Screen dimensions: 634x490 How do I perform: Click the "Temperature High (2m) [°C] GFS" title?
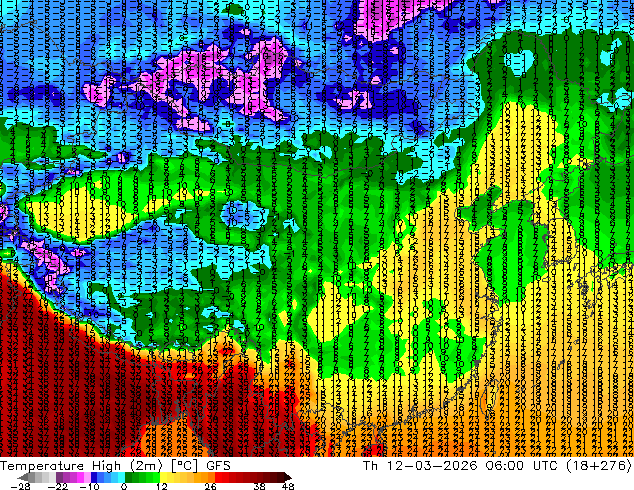tap(115, 466)
